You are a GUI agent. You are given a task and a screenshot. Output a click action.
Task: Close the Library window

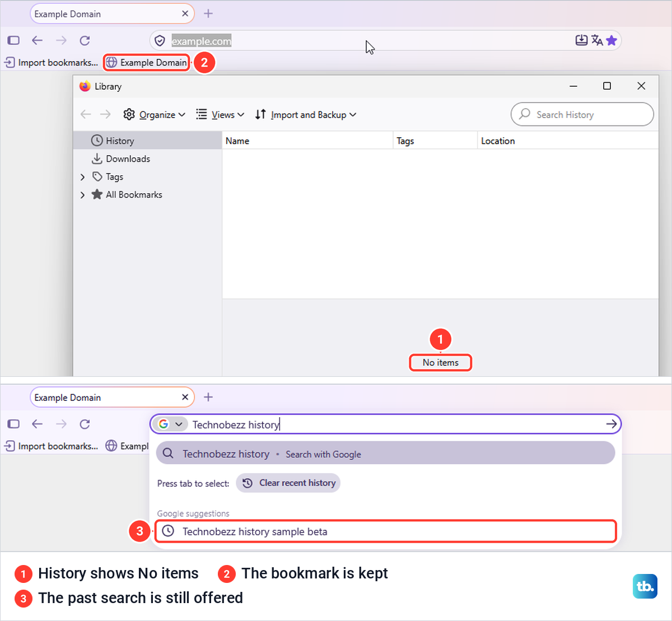tap(641, 86)
